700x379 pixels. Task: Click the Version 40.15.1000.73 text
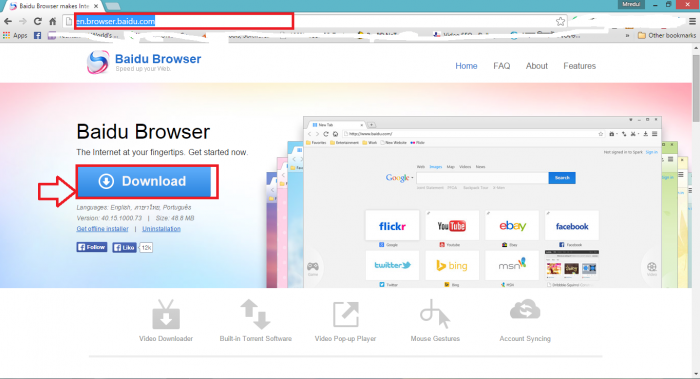click(109, 218)
